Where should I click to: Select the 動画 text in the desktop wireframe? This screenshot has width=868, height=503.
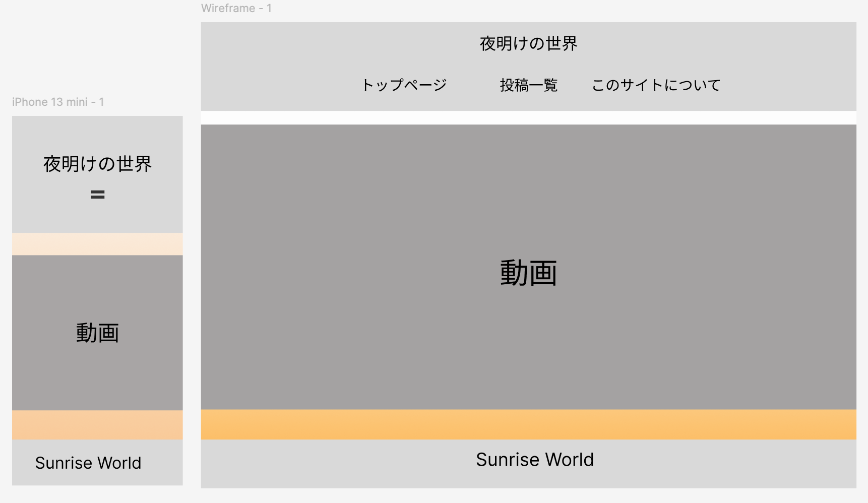point(528,273)
